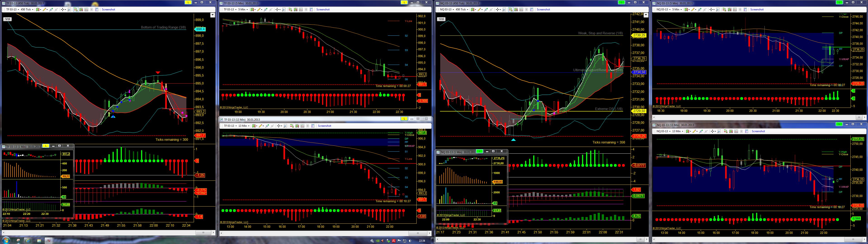This screenshot has width=868, height=244.
Task: Click Screenshot link in NQ 5 Min chart
Action: (757, 9)
